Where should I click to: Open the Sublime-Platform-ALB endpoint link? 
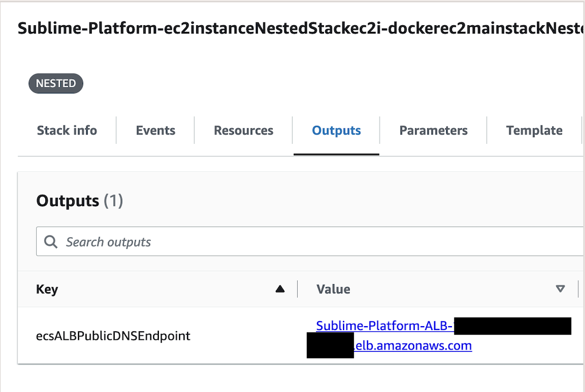[x=384, y=326]
